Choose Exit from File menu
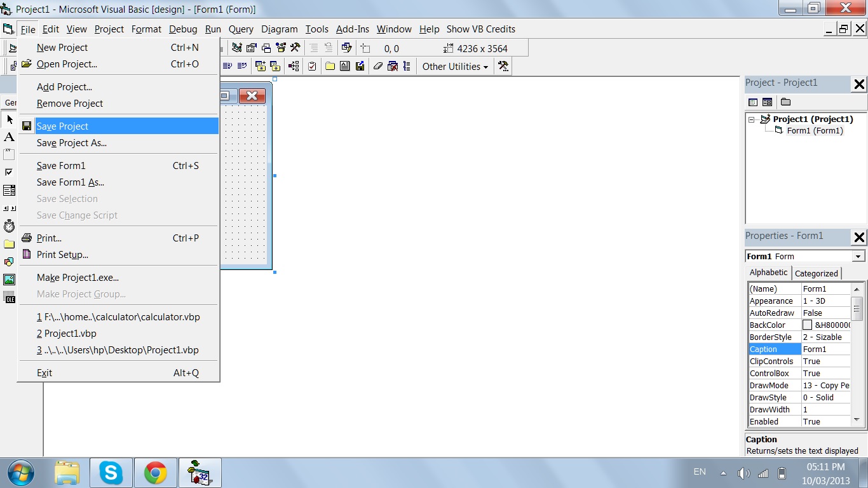 coord(119,373)
